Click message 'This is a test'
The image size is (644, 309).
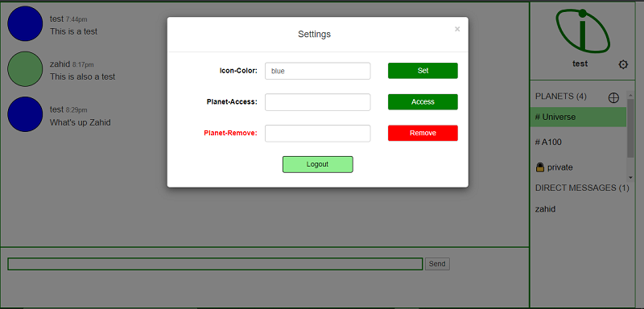click(73, 31)
